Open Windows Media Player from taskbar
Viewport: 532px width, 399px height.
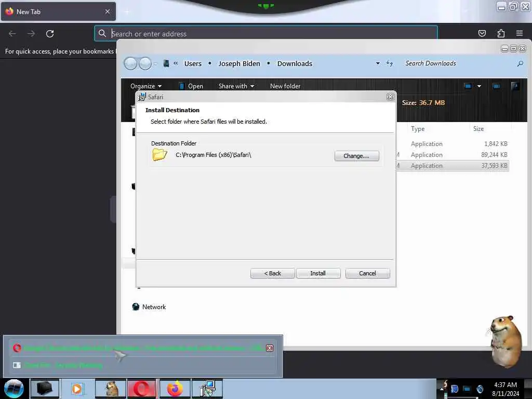click(x=77, y=389)
